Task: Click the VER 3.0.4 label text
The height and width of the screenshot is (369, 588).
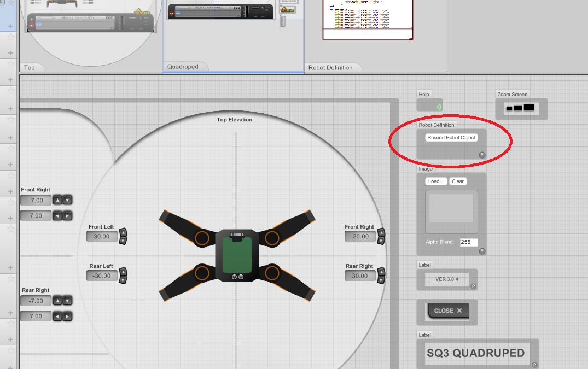Action: 447,279
